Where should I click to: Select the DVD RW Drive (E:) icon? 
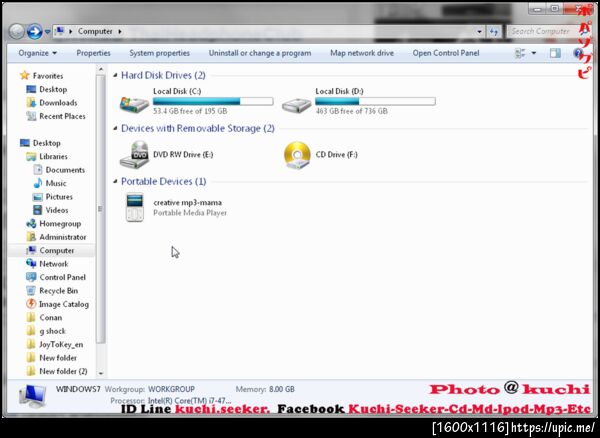[x=134, y=155]
